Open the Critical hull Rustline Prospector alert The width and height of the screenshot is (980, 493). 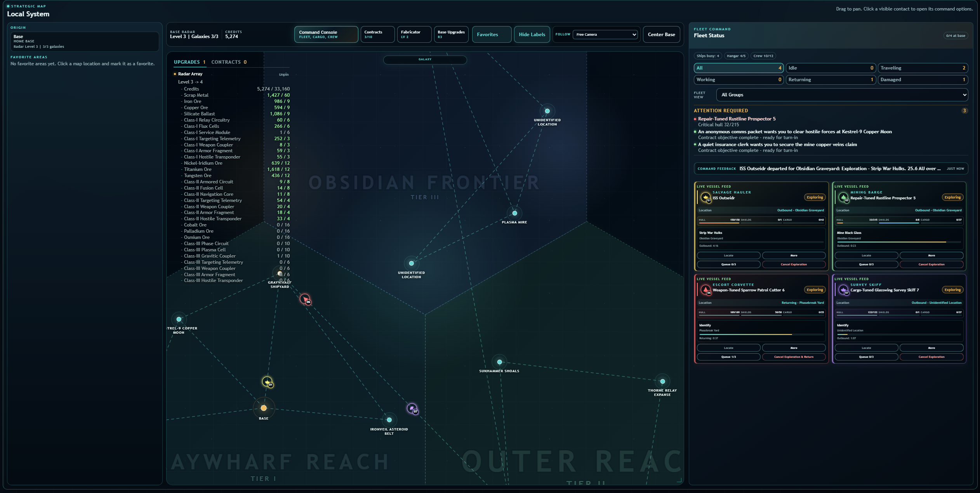pyautogui.click(x=830, y=122)
